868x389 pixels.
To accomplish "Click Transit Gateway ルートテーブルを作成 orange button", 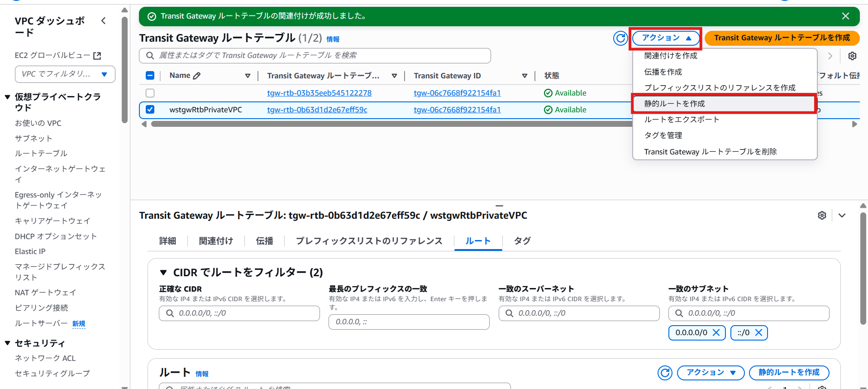I will tap(782, 38).
